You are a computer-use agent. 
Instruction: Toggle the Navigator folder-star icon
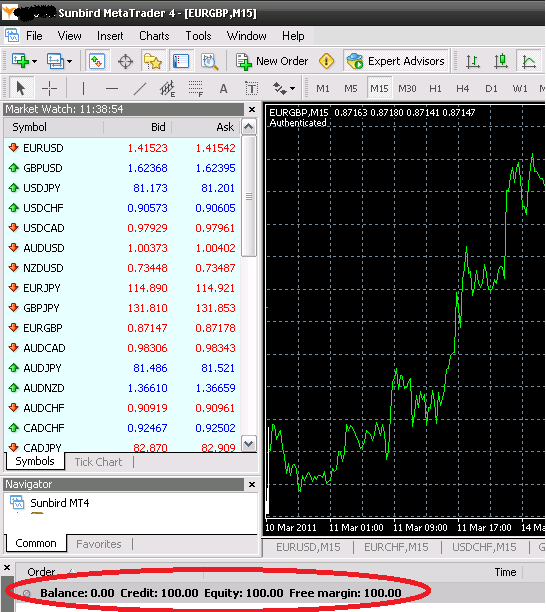(x=153, y=61)
